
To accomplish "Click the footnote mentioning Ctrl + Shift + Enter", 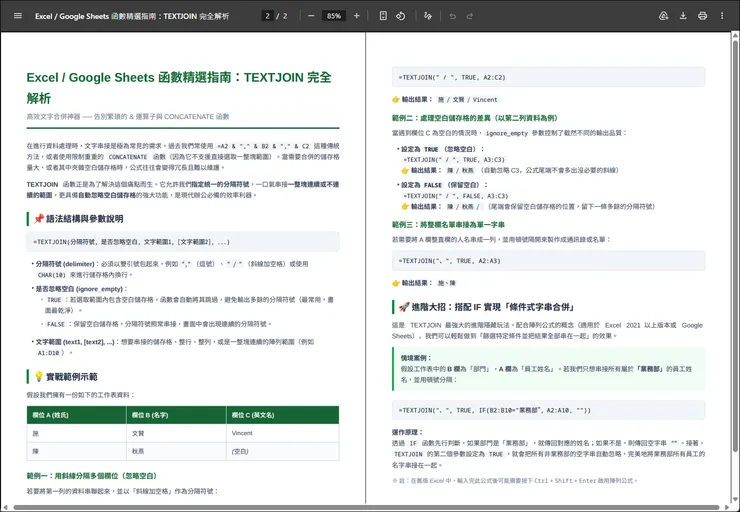I will coord(514,480).
